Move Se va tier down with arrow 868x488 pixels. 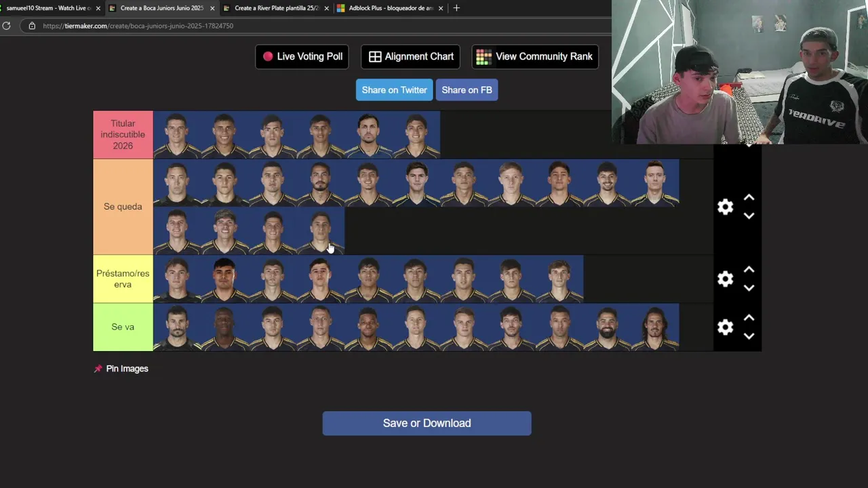pyautogui.click(x=749, y=335)
